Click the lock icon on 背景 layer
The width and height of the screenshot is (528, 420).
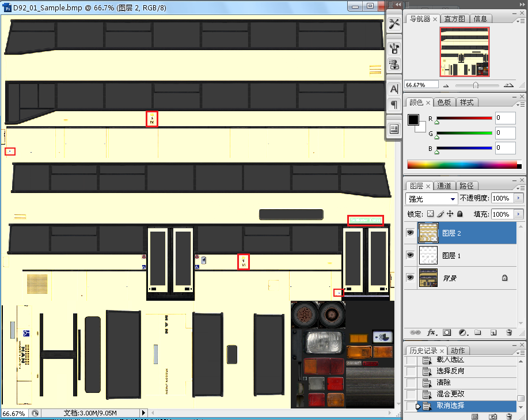[x=504, y=278]
